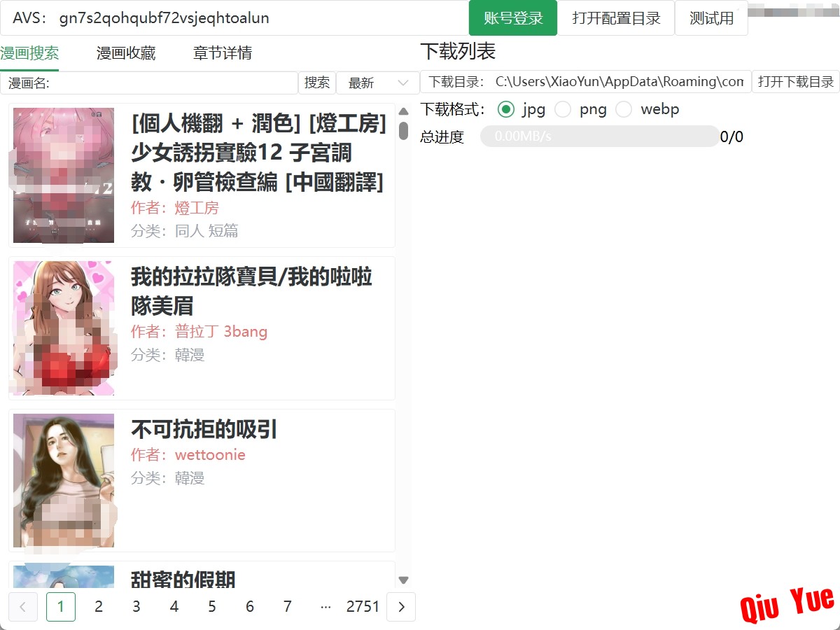
Task: Click the scroll down arrow of comic list
Action: coord(403,580)
